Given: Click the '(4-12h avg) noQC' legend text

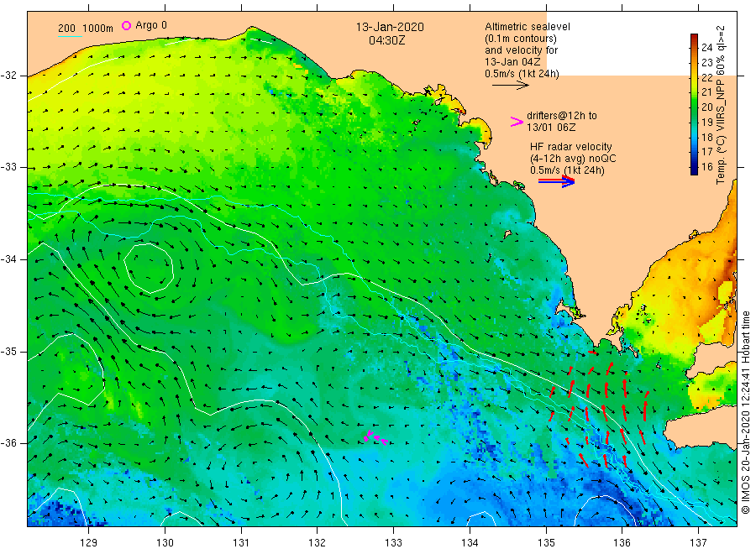Looking at the screenshot, I should click(x=573, y=159).
